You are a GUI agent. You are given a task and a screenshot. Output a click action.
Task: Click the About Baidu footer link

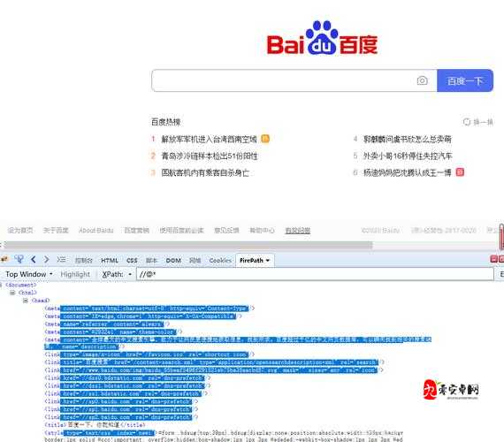96,230
